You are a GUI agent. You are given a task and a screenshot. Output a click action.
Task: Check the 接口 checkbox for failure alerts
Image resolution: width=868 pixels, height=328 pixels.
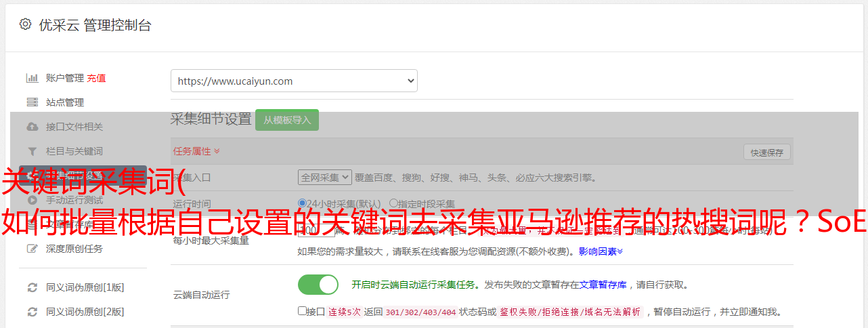pos(303,312)
